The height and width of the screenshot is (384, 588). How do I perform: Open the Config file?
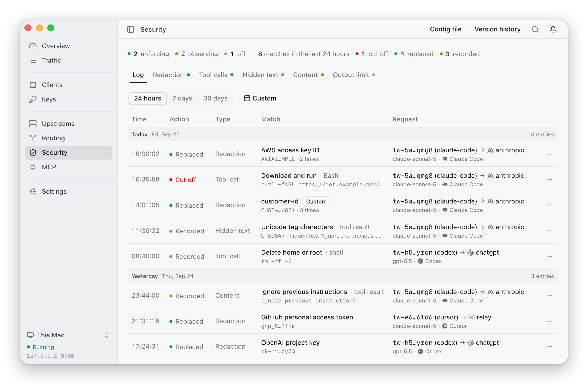[x=445, y=29]
